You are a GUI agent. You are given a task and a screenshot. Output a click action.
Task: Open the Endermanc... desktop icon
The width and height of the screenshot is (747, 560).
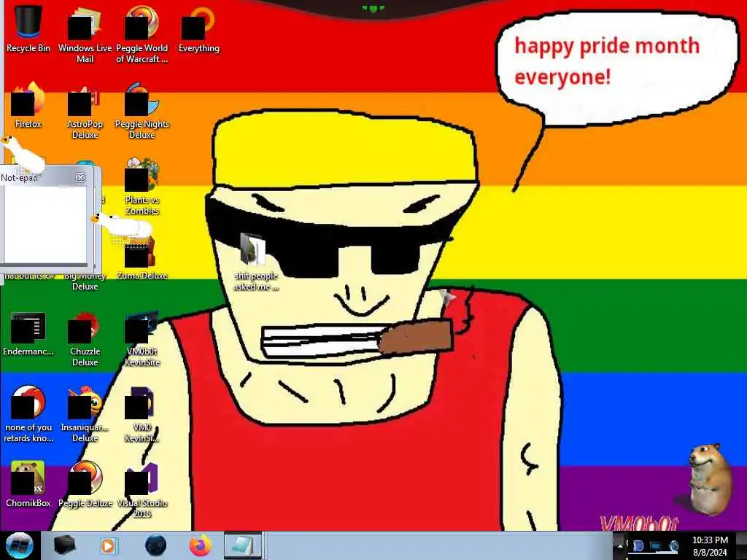pos(28,333)
